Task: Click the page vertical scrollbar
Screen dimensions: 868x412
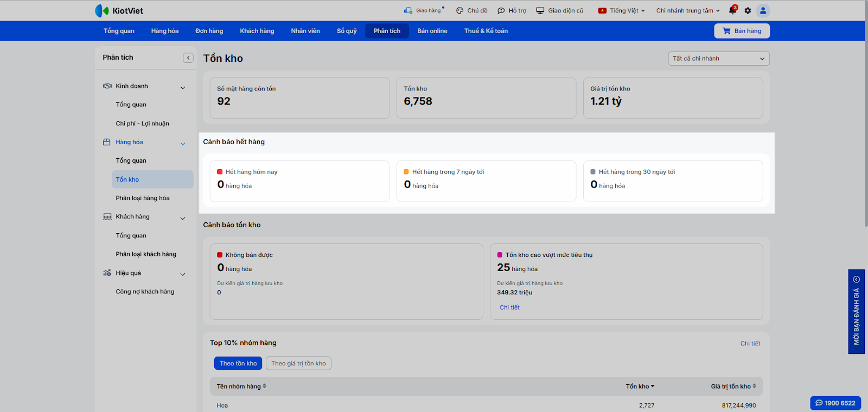Action: [866, 114]
